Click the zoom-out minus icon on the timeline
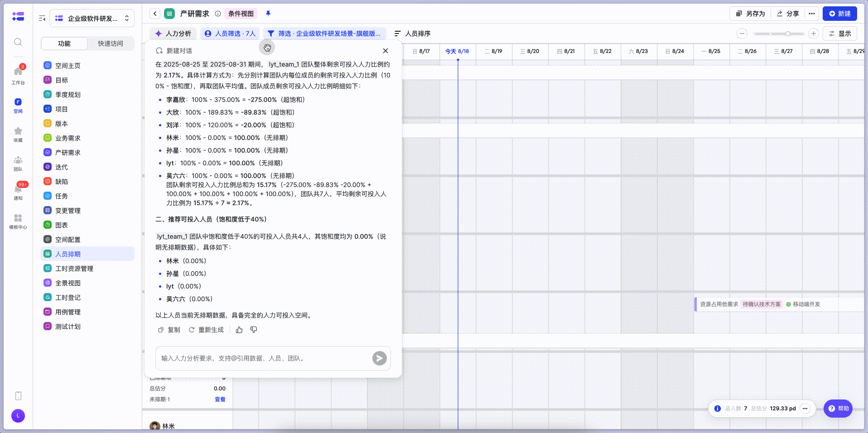The height and width of the screenshot is (433, 868). 742,34
